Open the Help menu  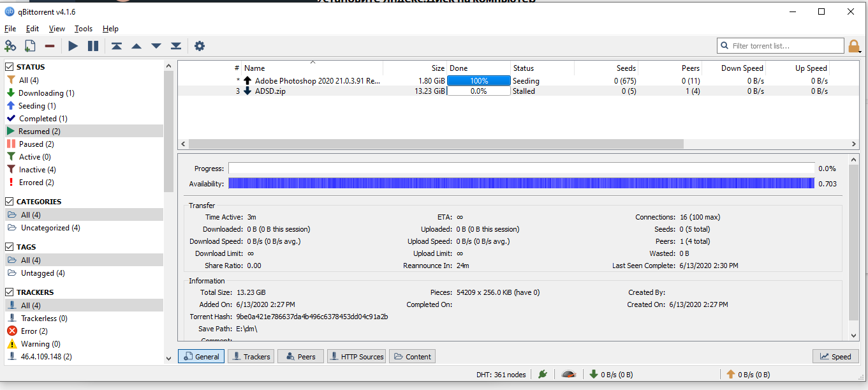[x=110, y=29]
